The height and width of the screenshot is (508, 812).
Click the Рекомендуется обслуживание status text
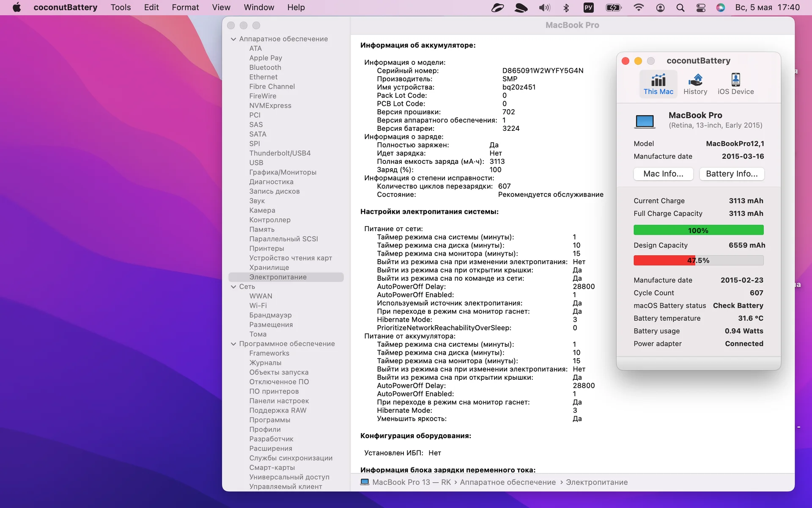(551, 195)
